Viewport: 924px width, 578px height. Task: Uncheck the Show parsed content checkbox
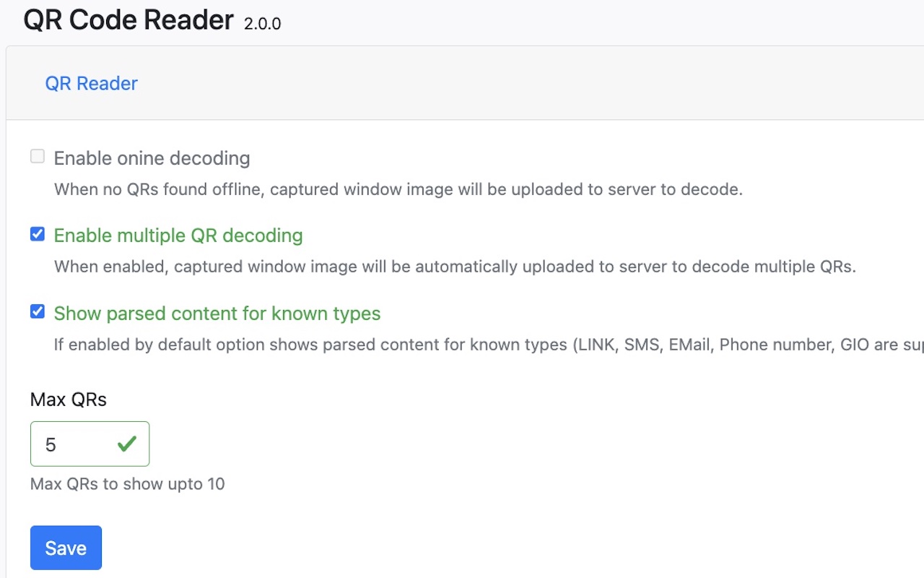pyautogui.click(x=38, y=312)
